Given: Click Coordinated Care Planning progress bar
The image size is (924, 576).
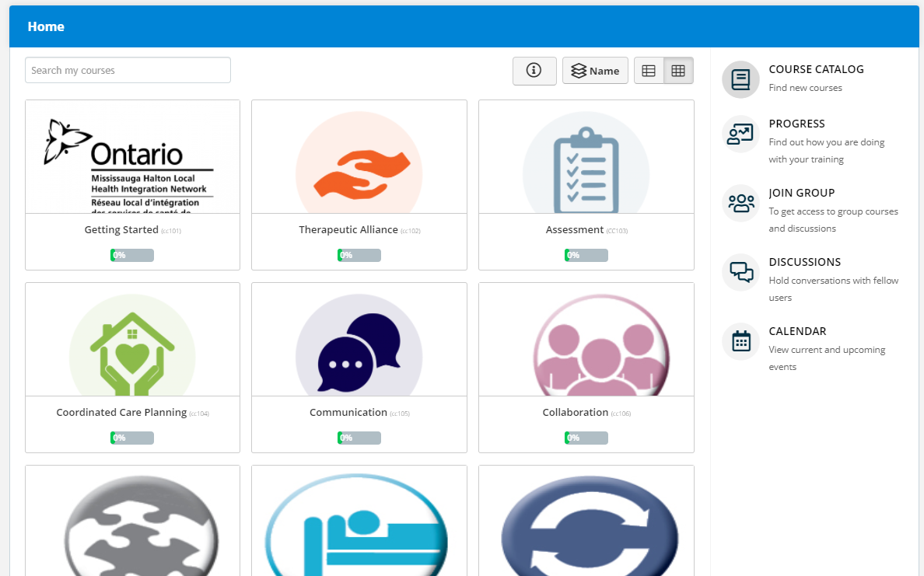Looking at the screenshot, I should 132,438.
